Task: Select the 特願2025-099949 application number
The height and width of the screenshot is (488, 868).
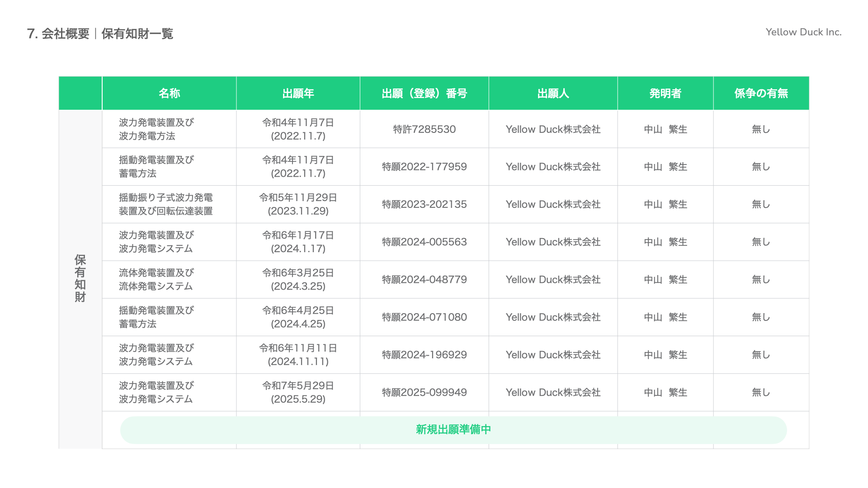Action: point(424,392)
